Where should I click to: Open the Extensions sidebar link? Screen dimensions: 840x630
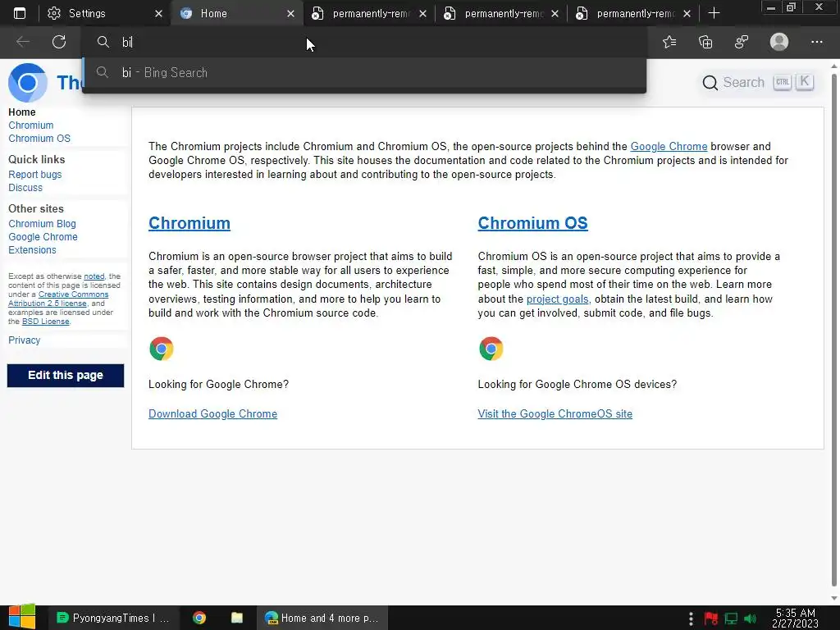[32, 249]
